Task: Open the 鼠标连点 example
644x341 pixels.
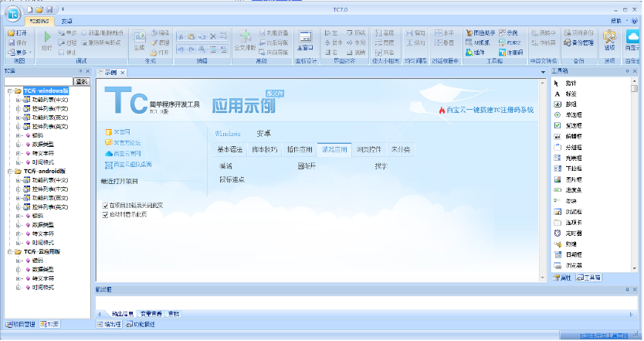Action: coord(232,179)
